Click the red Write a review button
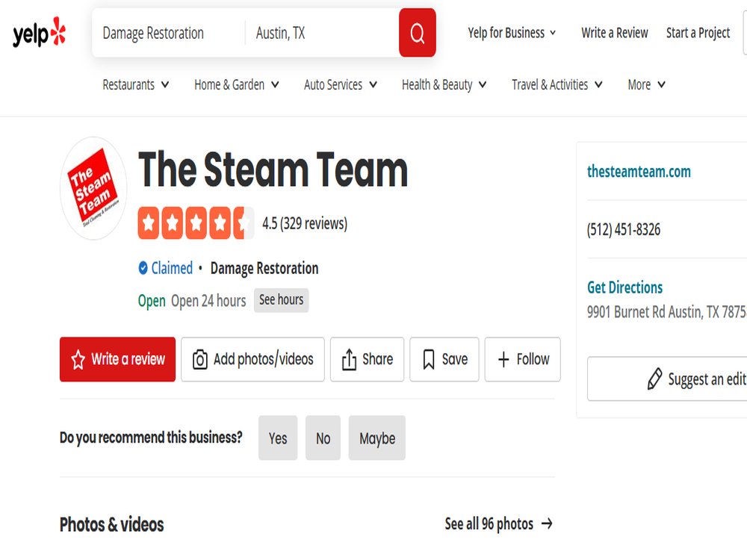The height and width of the screenshot is (560, 747). point(118,360)
